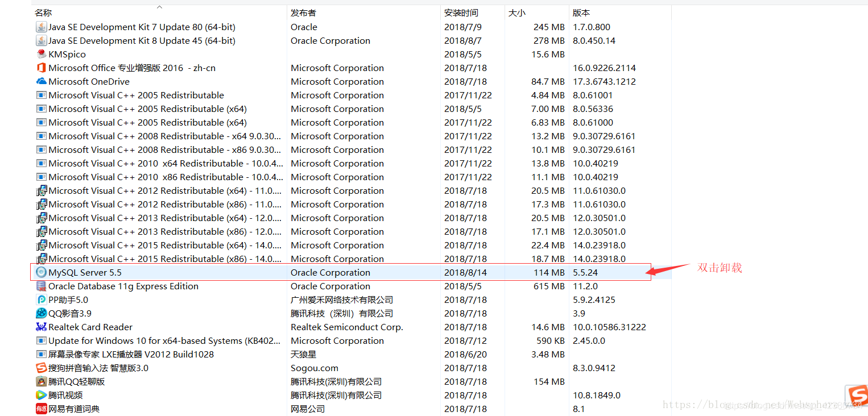The image size is (868, 416).
Task: Click the PP助手5.0 icon
Action: (42, 299)
